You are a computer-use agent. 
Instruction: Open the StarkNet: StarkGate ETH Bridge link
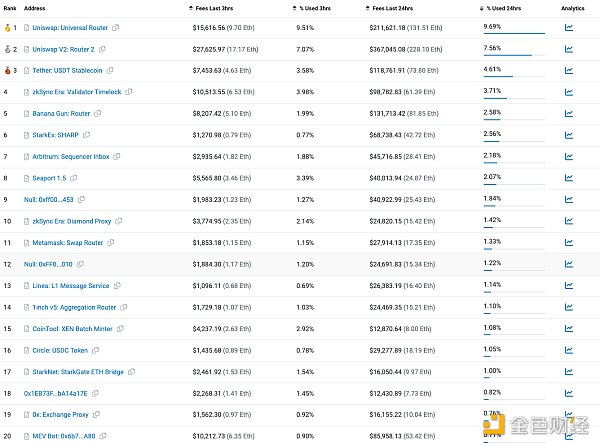(78, 372)
